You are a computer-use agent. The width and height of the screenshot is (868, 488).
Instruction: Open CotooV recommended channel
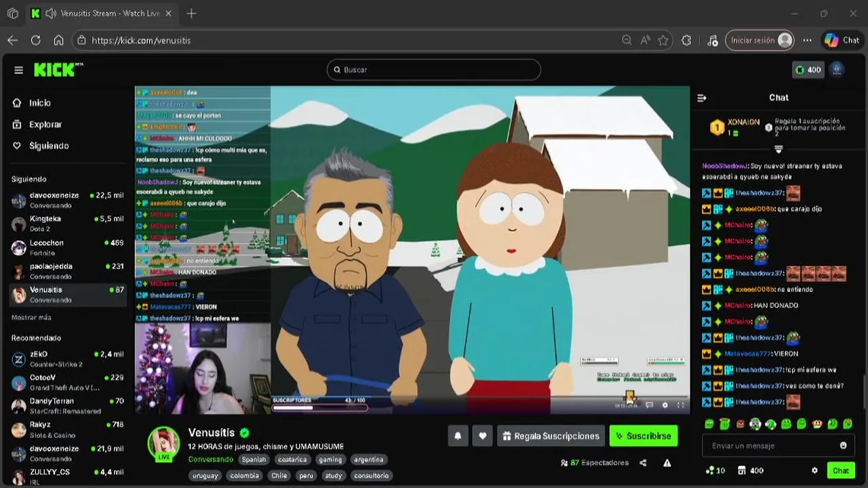tap(68, 382)
